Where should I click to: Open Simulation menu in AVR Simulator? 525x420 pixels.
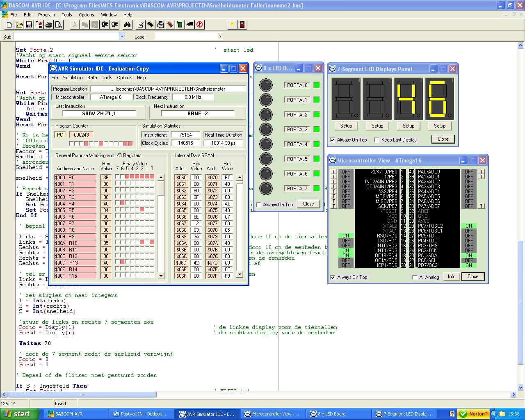pyautogui.click(x=73, y=78)
